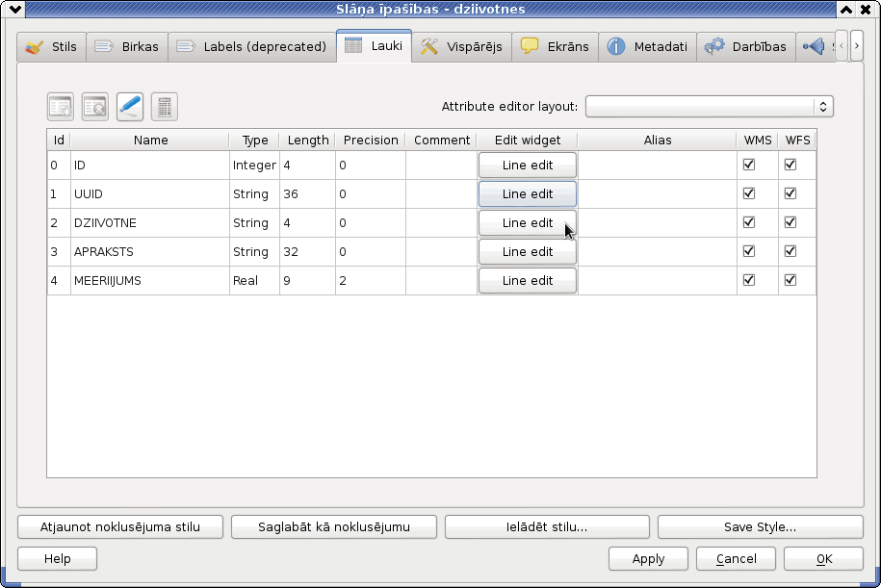Toggle WMS checkbox for MEERIIJUMS field
The image size is (881, 588).
pos(749,280)
